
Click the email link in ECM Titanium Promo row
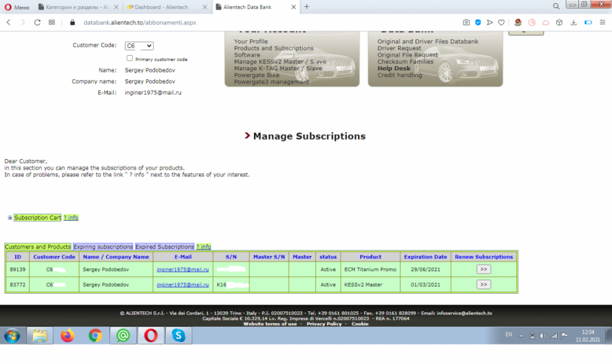[x=182, y=269]
